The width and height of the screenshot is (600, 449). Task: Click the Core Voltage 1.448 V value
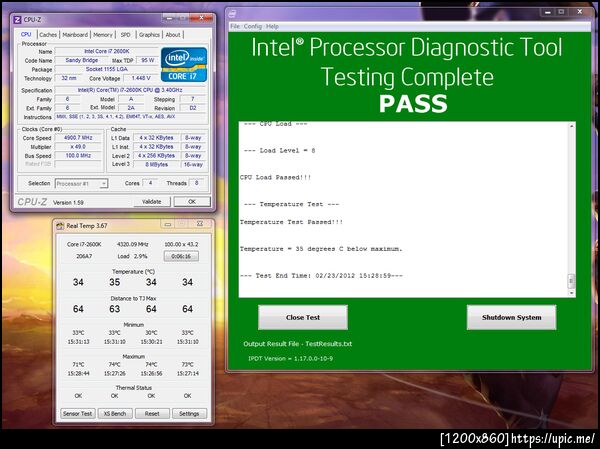141,78
